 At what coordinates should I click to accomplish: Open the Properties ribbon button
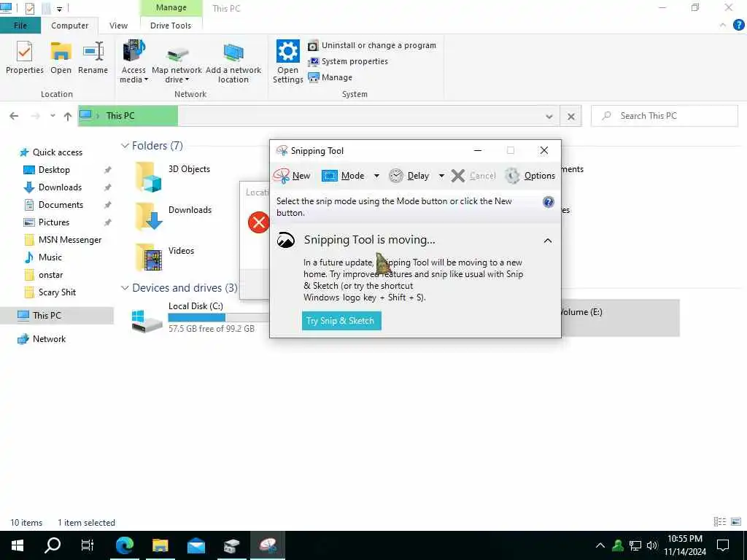[24, 58]
